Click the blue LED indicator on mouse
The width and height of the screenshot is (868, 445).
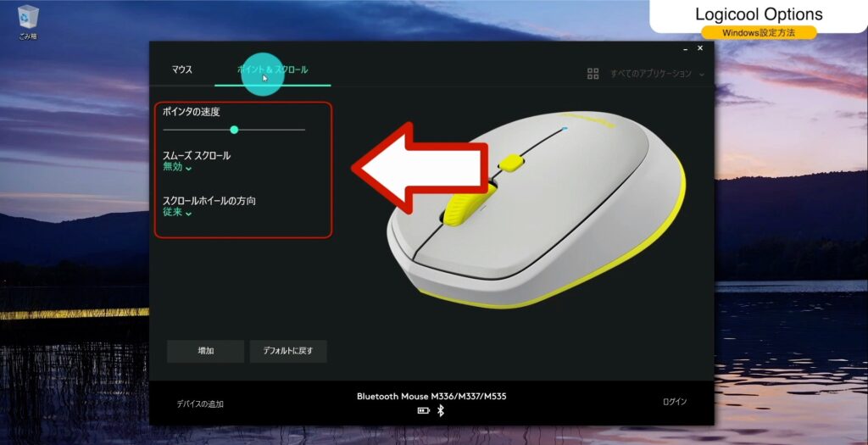tap(564, 128)
